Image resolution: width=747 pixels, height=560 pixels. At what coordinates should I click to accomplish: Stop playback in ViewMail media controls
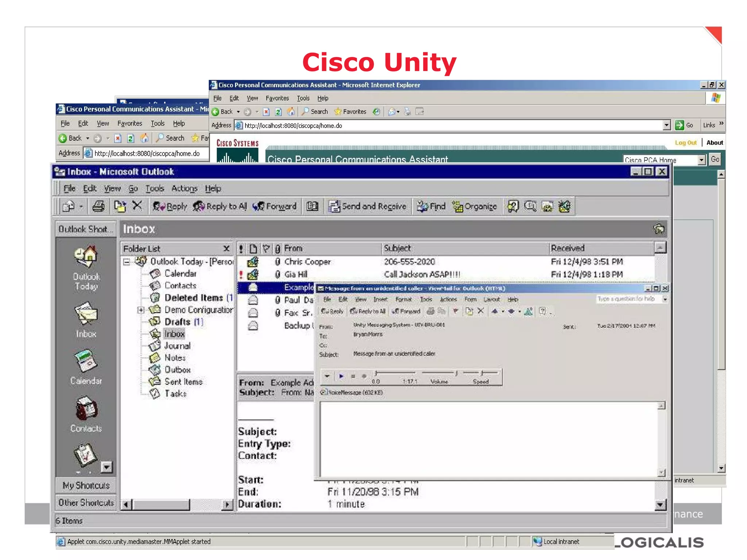[x=353, y=376]
